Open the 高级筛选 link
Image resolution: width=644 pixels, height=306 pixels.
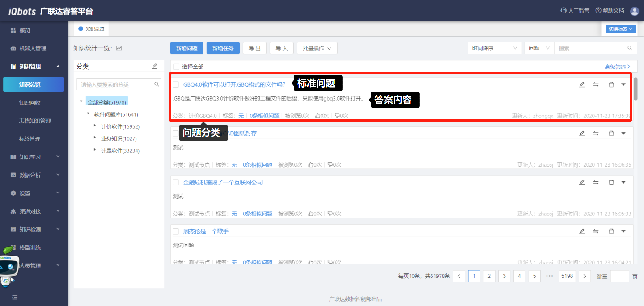(x=618, y=67)
